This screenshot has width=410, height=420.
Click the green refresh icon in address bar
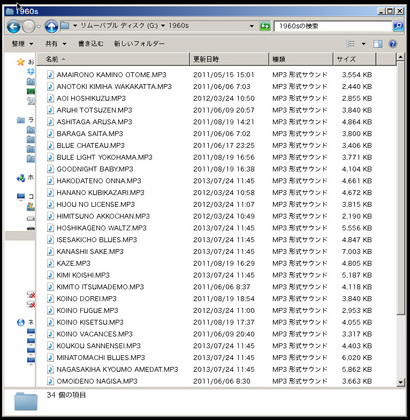265,26
